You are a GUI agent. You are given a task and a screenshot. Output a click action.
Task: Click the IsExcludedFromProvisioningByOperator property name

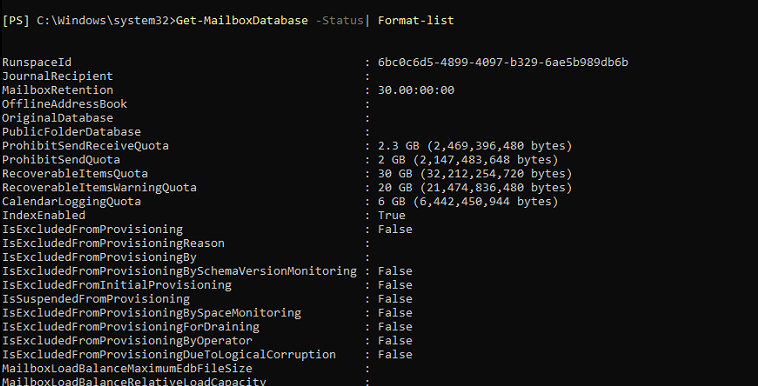(127, 341)
